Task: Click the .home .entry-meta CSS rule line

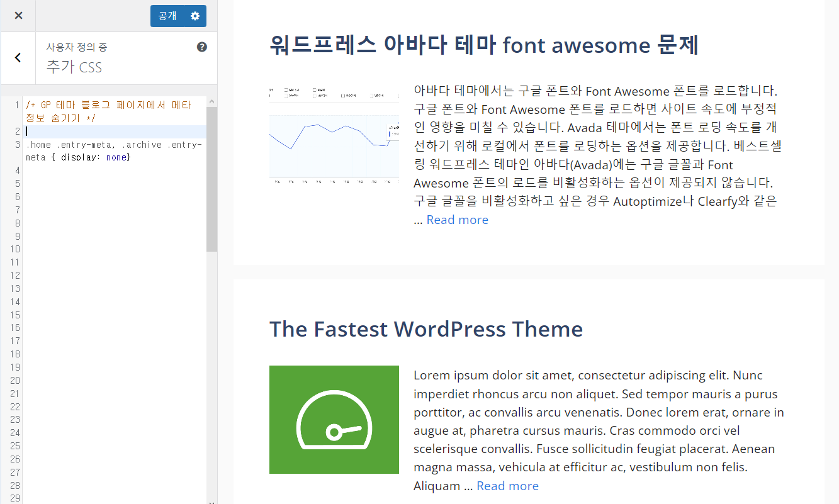Action: coord(113,151)
